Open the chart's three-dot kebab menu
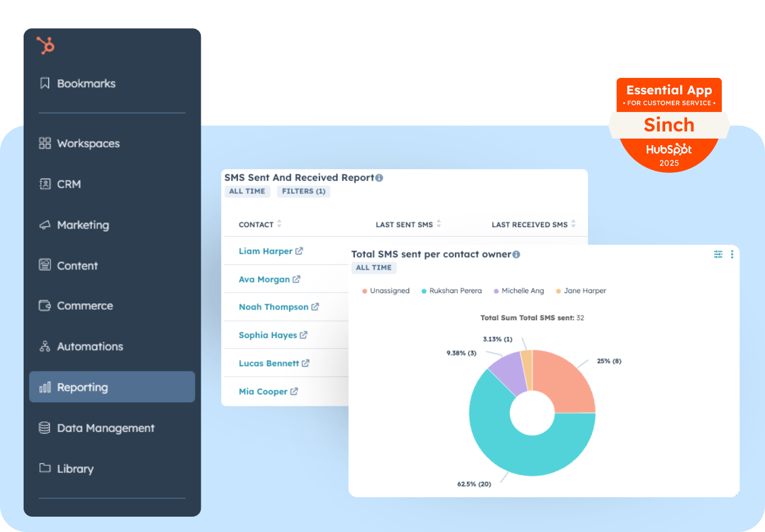The width and height of the screenshot is (765, 532). coord(733,254)
